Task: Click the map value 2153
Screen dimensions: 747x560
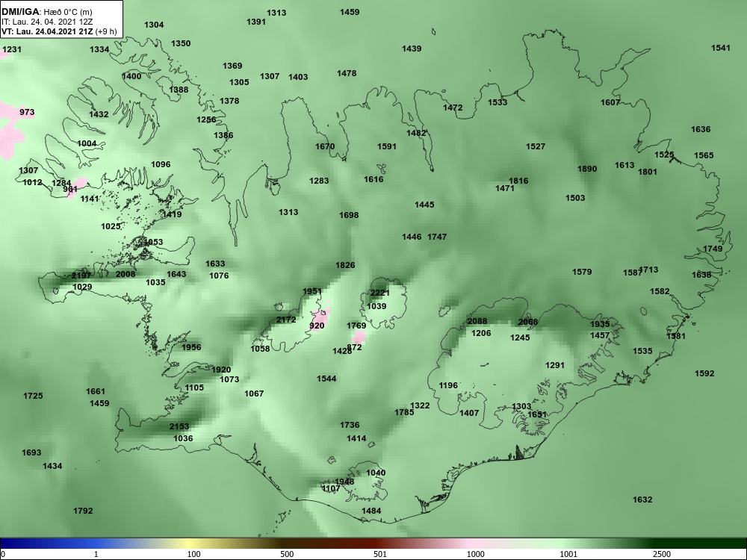Action: (x=179, y=426)
